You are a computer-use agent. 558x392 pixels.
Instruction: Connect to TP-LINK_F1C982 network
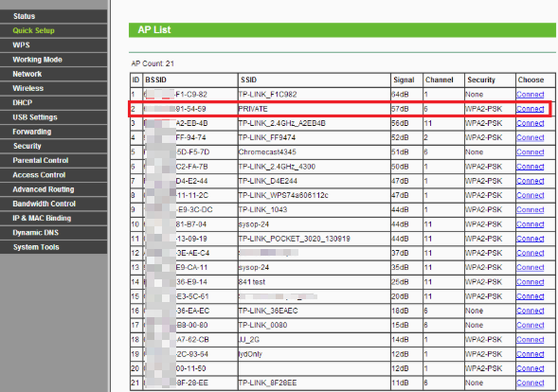click(x=531, y=95)
